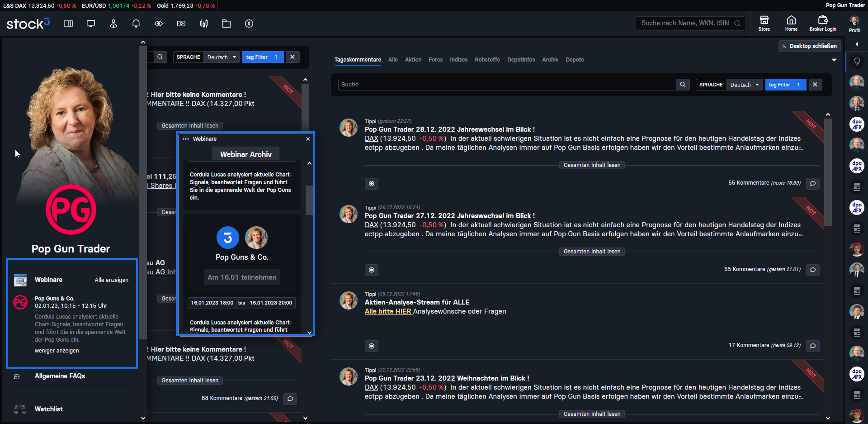Click the folder icon in toolbar
Image resolution: width=868 pixels, height=424 pixels.
pyautogui.click(x=226, y=24)
